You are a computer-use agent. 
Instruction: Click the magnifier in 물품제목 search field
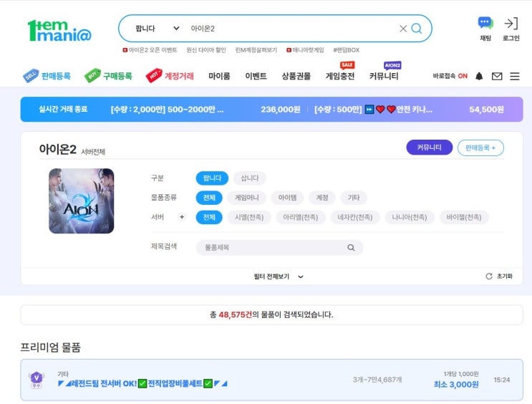(x=351, y=248)
